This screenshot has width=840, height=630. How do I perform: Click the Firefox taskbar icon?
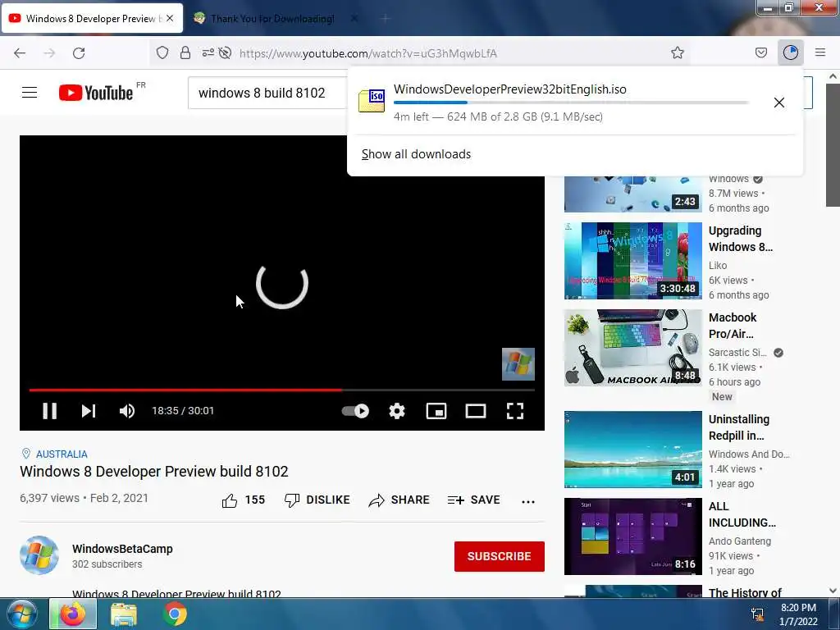73,614
